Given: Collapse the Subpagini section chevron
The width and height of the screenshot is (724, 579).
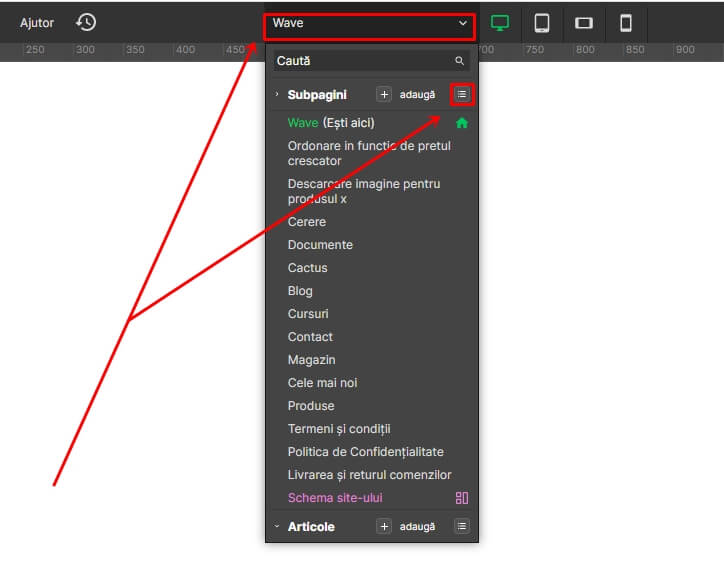Looking at the screenshot, I should (277, 94).
